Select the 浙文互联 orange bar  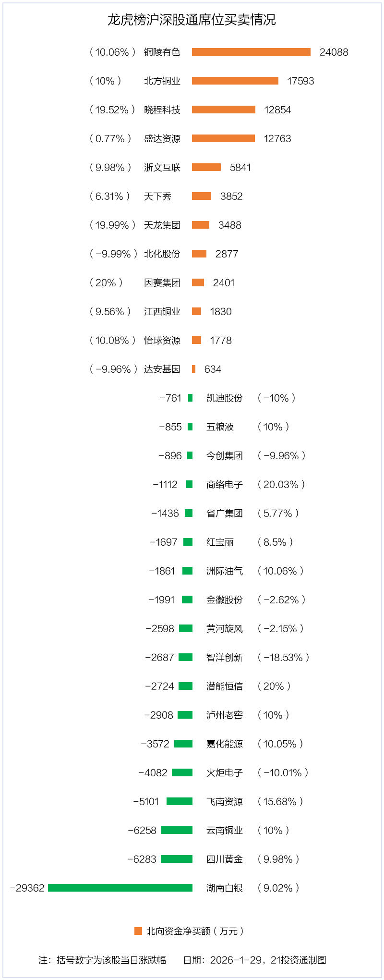(206, 167)
